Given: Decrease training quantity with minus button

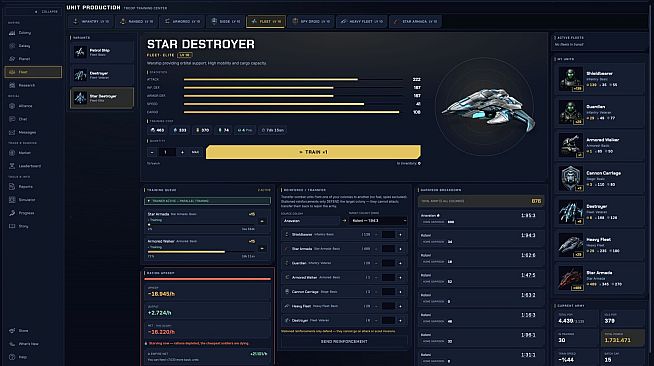Looking at the screenshot, I should click(152, 152).
